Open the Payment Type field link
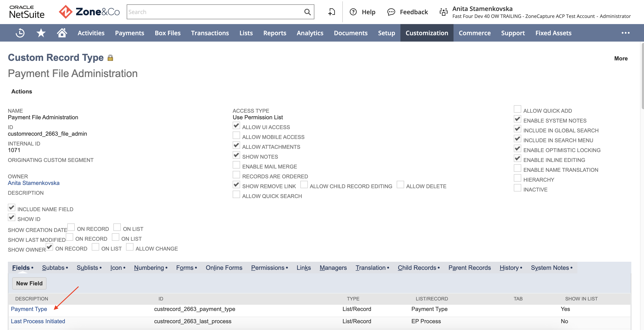This screenshot has height=330, width=644. point(29,309)
